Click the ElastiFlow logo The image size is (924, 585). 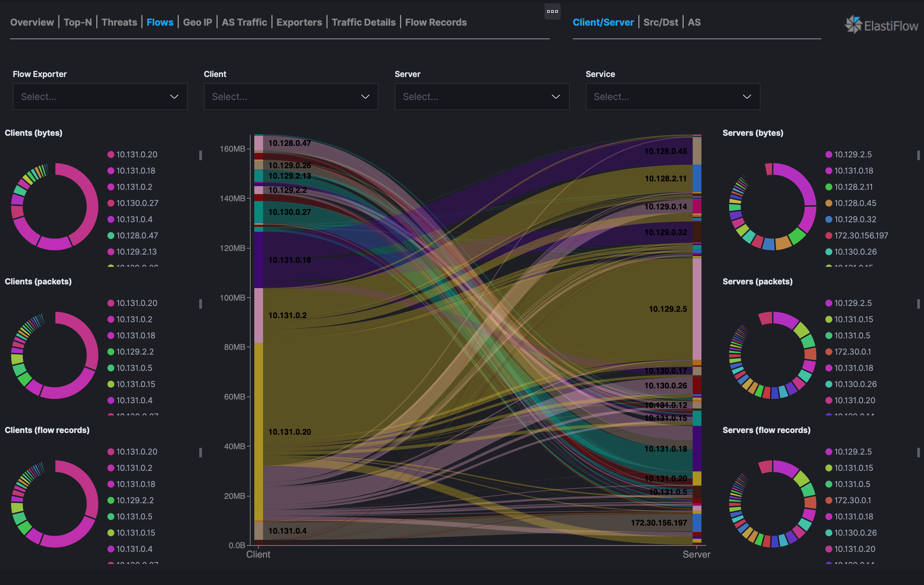881,25
